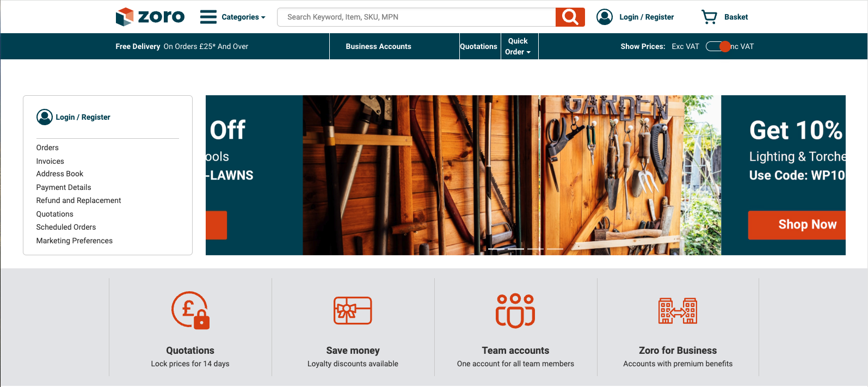Click the Zoro for Business buildings icon
This screenshot has height=387, width=868.
point(678,311)
